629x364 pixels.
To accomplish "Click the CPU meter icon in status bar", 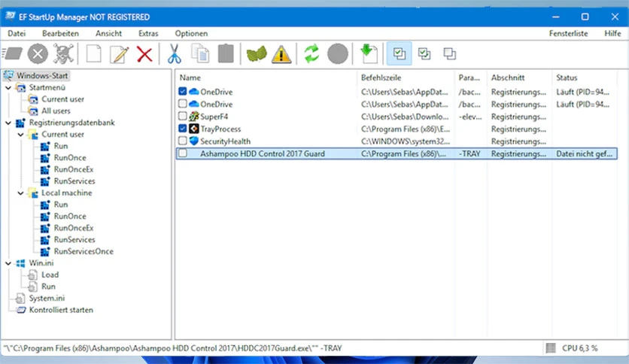I will click(x=551, y=348).
